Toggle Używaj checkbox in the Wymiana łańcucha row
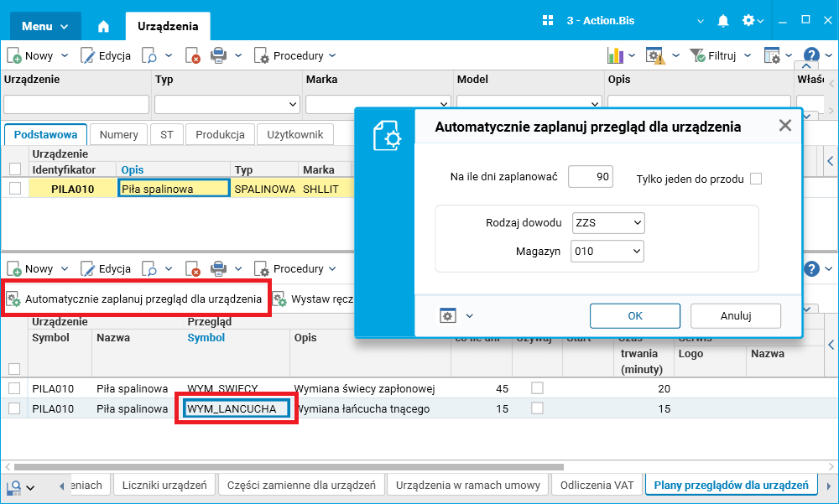 (537, 408)
